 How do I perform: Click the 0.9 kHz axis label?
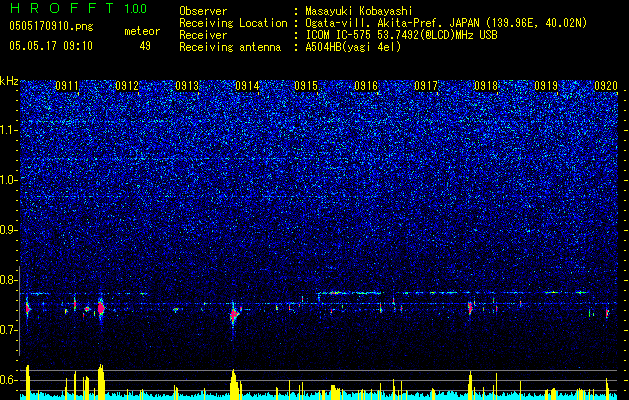pyautogui.click(x=9, y=230)
